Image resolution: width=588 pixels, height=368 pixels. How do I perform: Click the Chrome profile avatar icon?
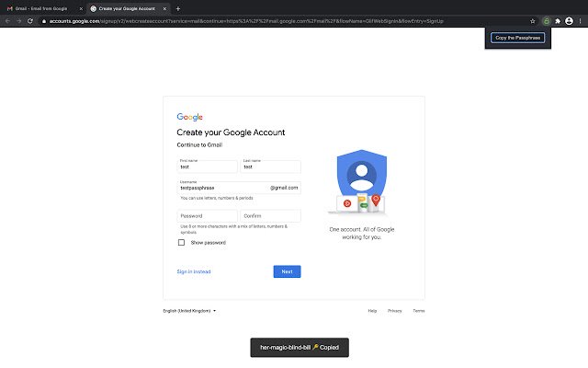(x=569, y=20)
